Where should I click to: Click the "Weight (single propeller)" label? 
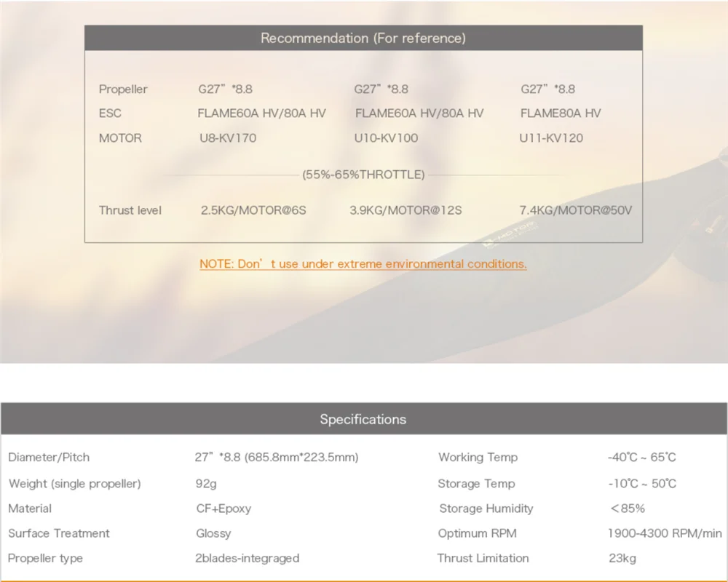click(x=75, y=484)
